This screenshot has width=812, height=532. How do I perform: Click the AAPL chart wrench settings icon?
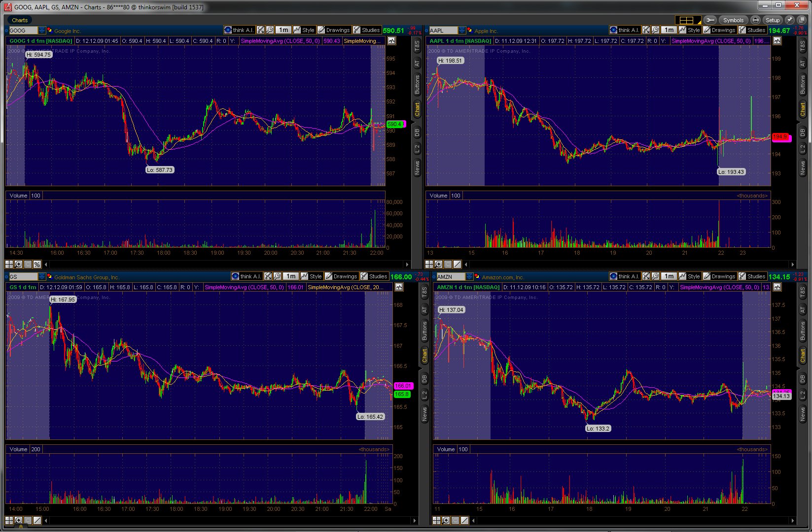655,30
